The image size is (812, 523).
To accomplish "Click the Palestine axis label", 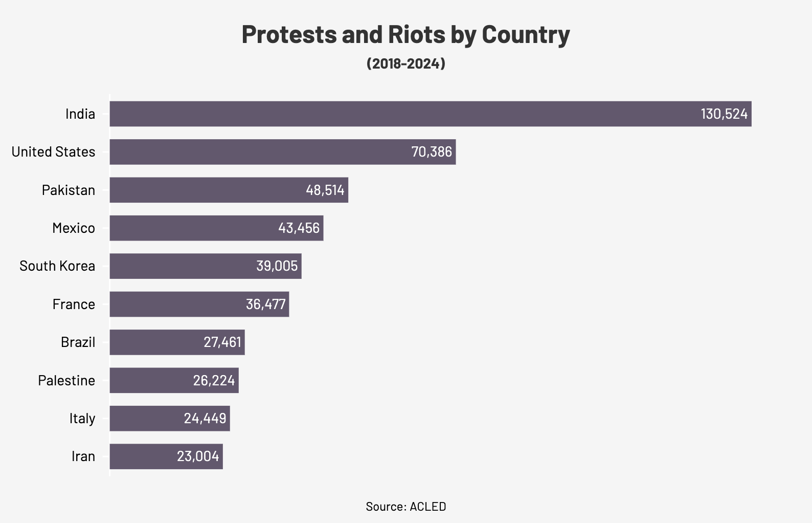I will [66, 380].
